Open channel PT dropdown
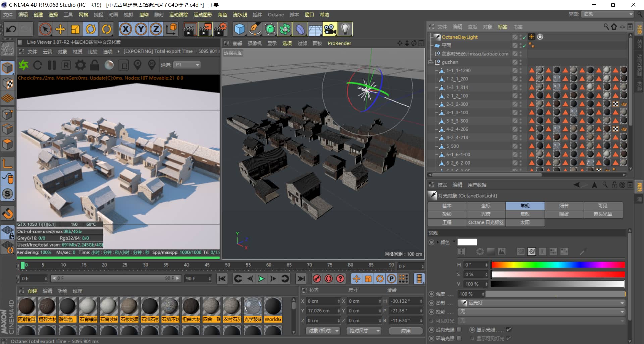 click(x=187, y=65)
